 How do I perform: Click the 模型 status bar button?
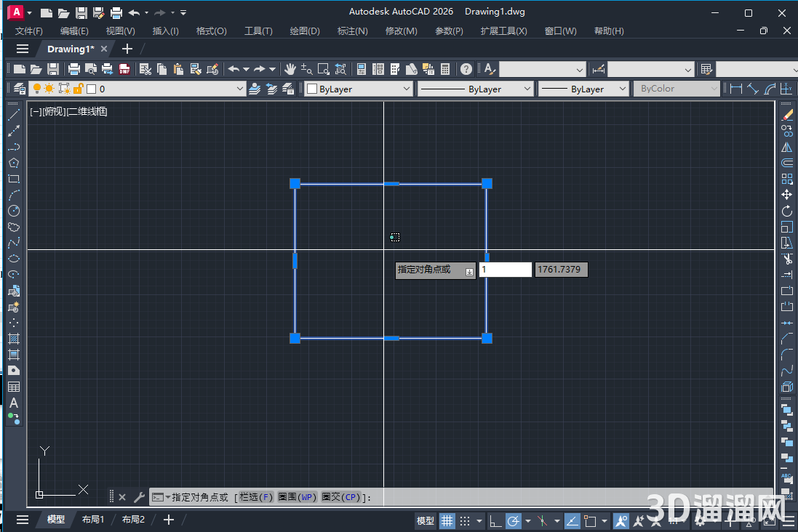coord(426,521)
